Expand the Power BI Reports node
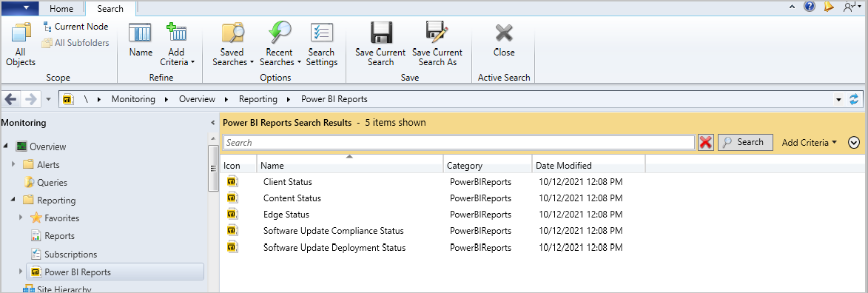This screenshot has height=293, width=868. [x=21, y=272]
